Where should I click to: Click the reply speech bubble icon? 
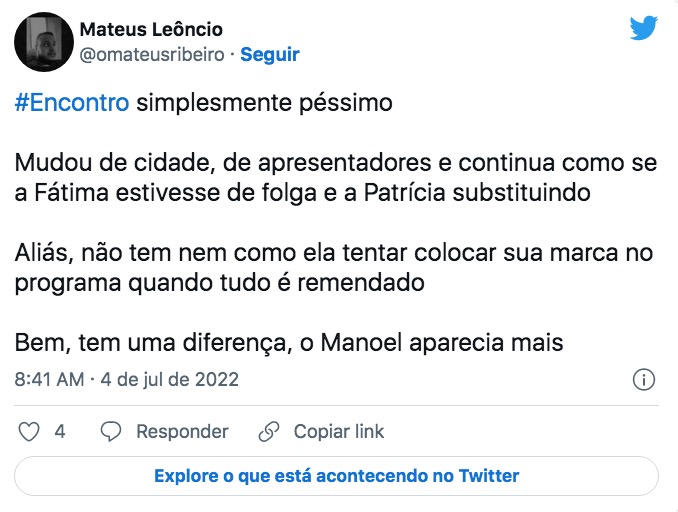point(112,432)
